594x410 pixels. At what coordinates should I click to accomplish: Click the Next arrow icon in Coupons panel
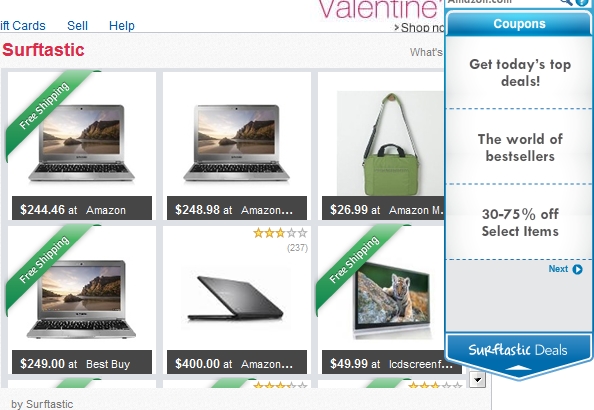pos(577,269)
